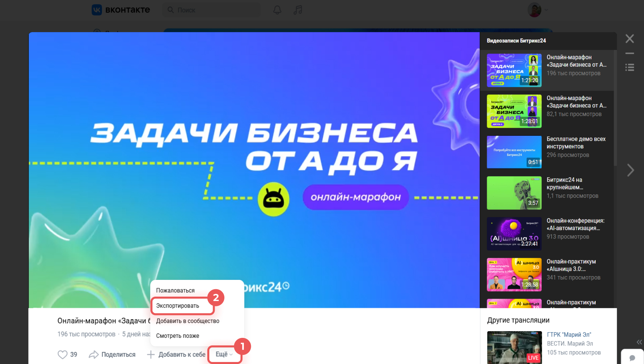
Task: Open chat bubble in bottom corner
Action: [632, 358]
